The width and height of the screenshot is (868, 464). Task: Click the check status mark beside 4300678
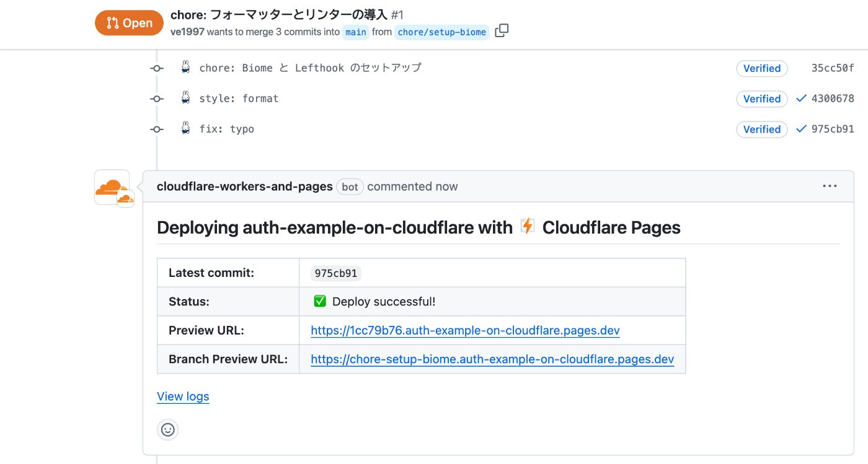pos(801,98)
